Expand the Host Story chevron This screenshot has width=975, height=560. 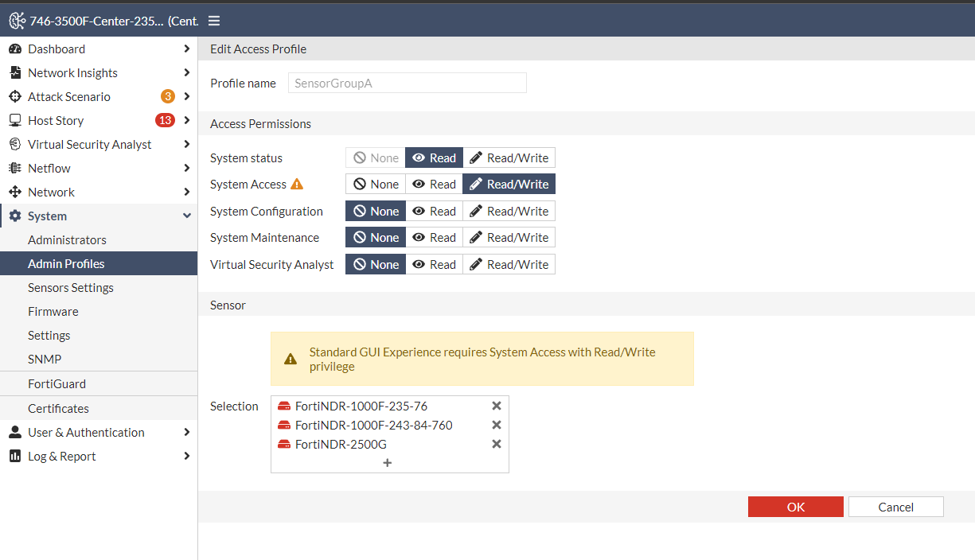click(187, 120)
